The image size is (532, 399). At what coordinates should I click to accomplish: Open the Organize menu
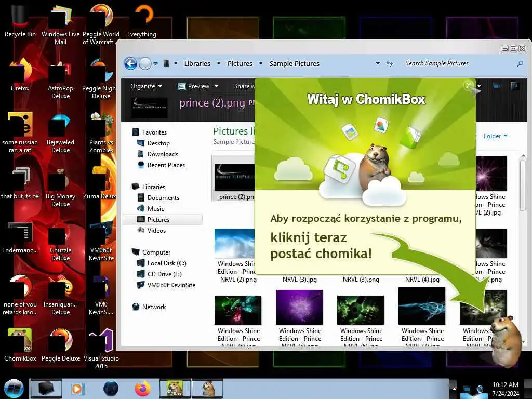pyautogui.click(x=146, y=86)
